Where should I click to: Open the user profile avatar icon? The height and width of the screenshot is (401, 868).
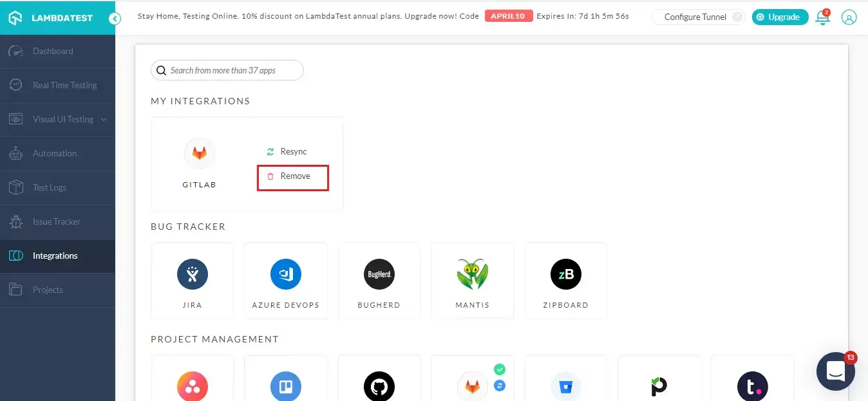coord(849,17)
